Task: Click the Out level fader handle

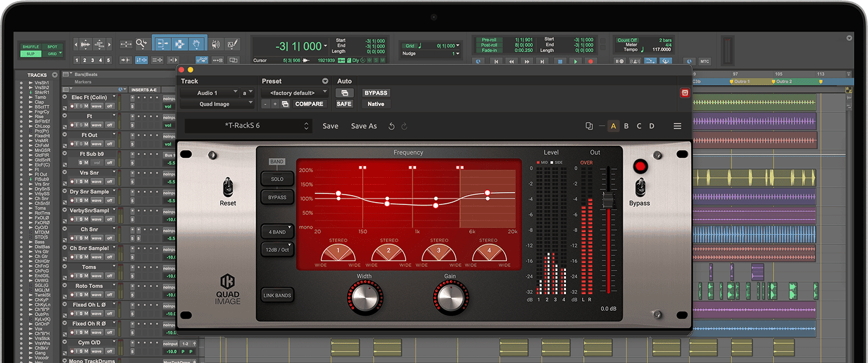Action: click(x=608, y=201)
